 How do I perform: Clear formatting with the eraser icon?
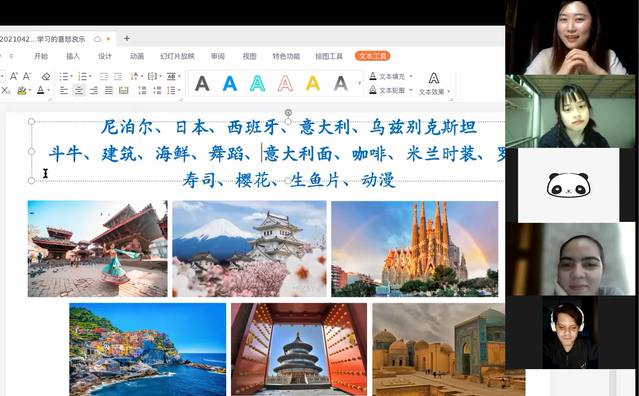[x=46, y=76]
